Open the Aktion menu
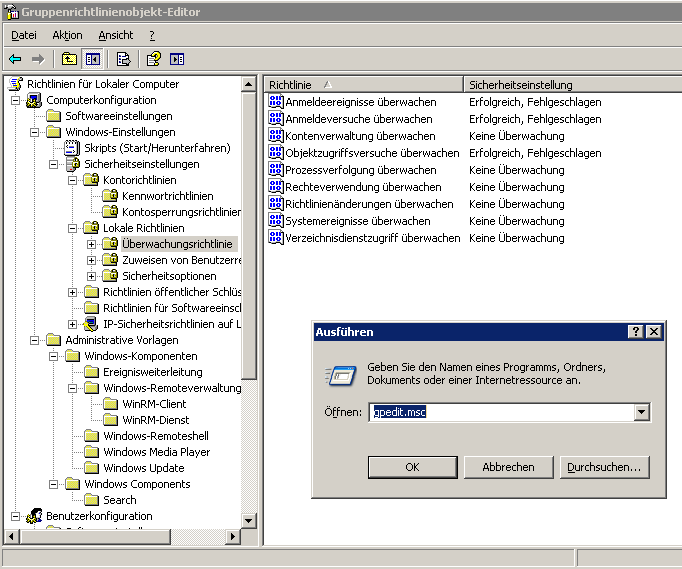682x569 pixels. [x=67, y=35]
